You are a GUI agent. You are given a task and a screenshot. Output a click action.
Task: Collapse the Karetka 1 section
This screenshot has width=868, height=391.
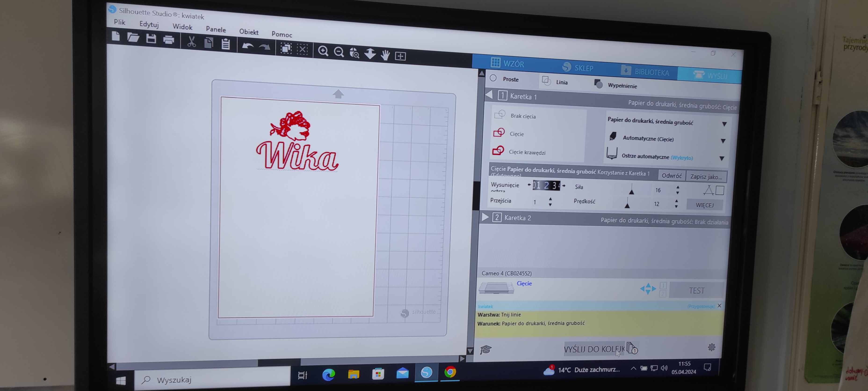(x=489, y=95)
